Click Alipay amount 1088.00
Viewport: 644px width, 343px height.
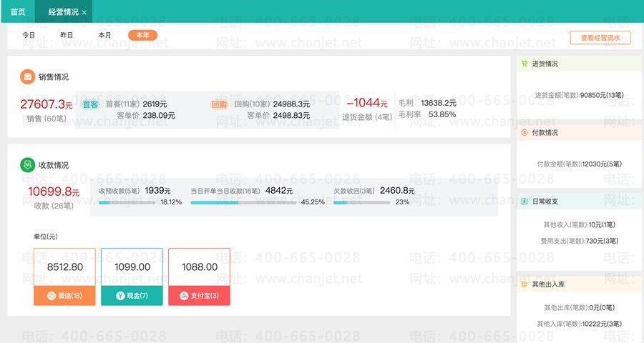point(200,267)
